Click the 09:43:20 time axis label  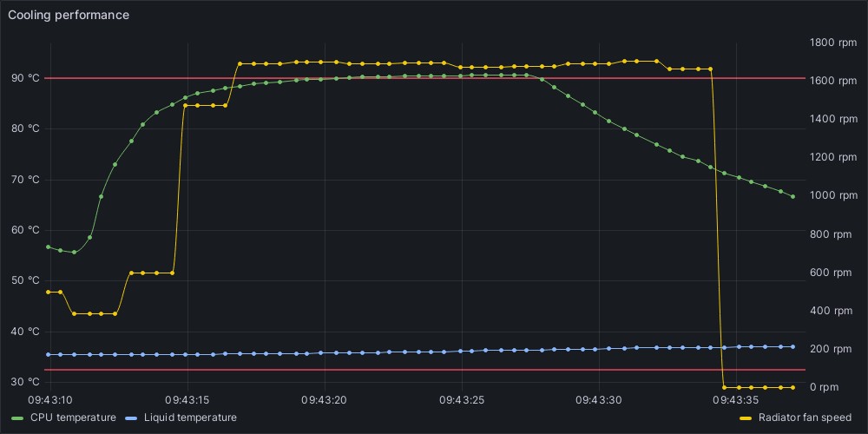click(x=325, y=400)
